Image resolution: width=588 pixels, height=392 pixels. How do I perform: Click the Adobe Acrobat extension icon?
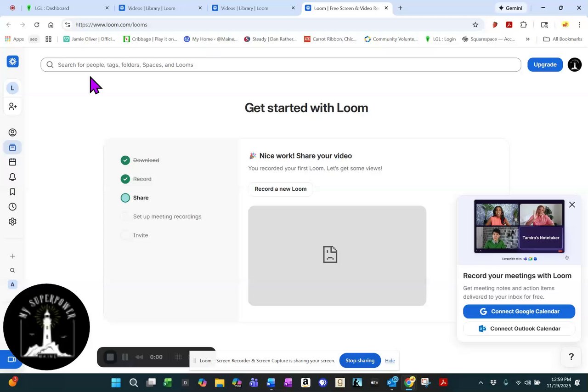tap(509, 25)
